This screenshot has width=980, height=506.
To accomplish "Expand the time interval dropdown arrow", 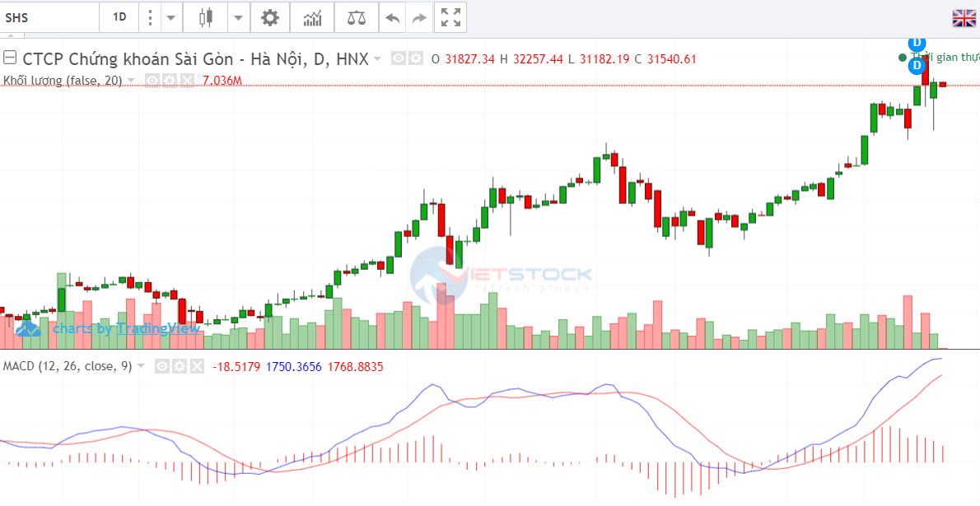I will [170, 17].
